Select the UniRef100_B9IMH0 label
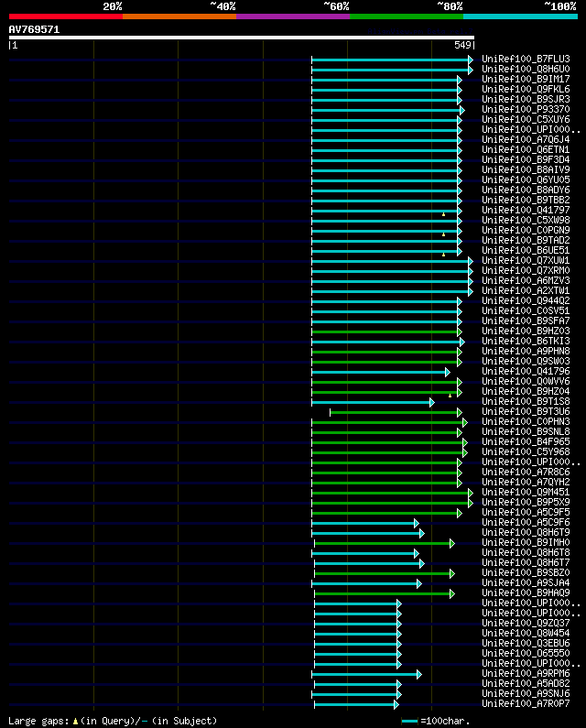The image size is (586, 728). pos(526,543)
